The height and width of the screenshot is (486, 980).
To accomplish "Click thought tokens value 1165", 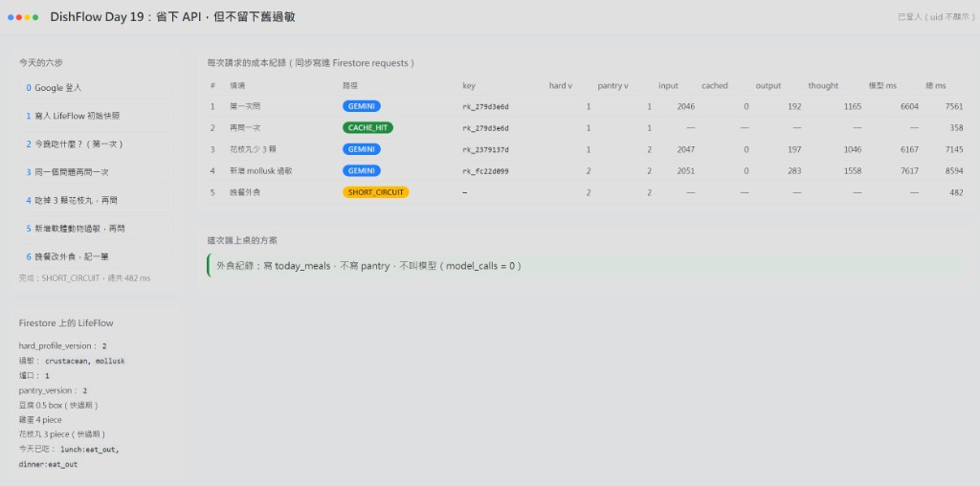I will (x=853, y=107).
